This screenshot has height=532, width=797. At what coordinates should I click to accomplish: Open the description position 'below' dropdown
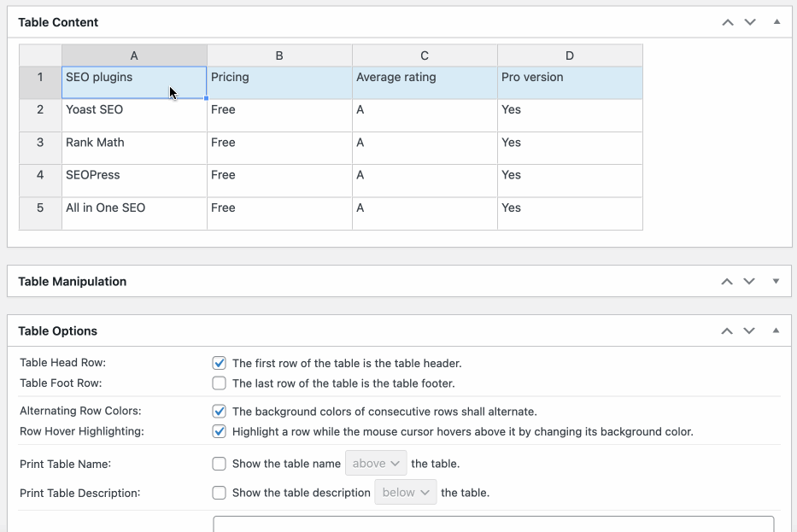coord(406,493)
